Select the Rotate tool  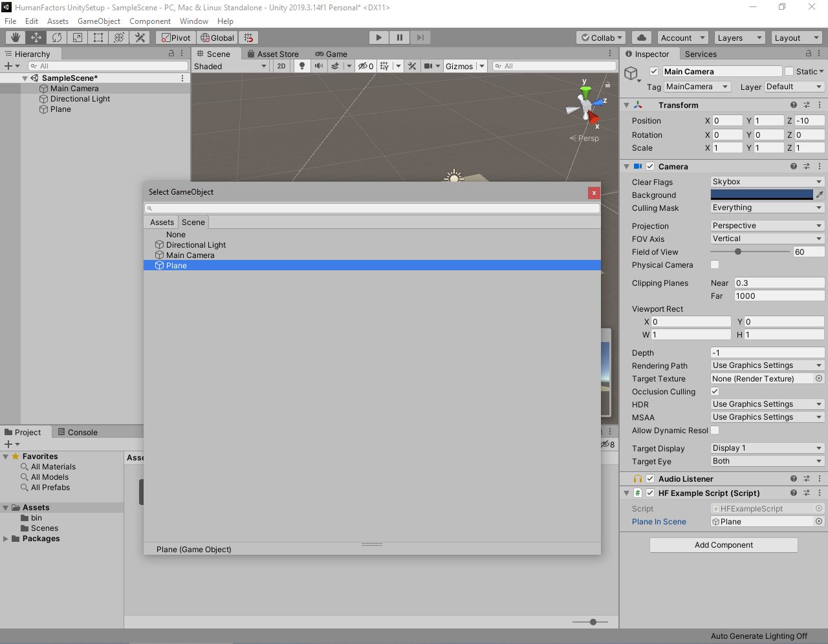point(57,38)
